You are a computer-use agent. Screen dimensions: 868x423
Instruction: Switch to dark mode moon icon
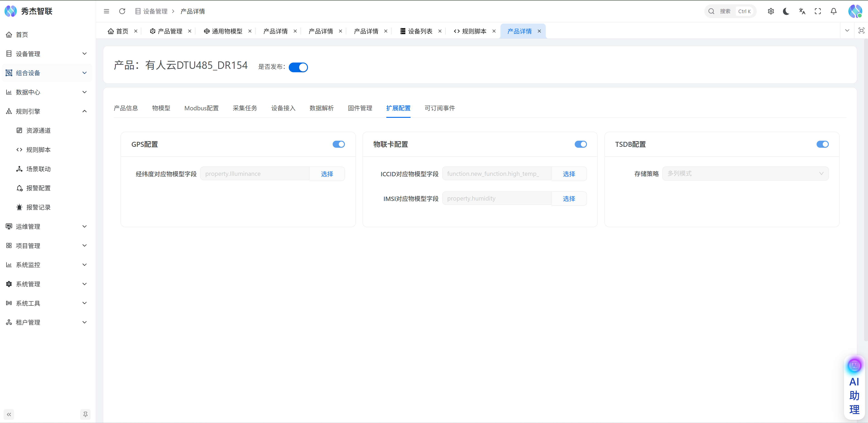tap(786, 11)
